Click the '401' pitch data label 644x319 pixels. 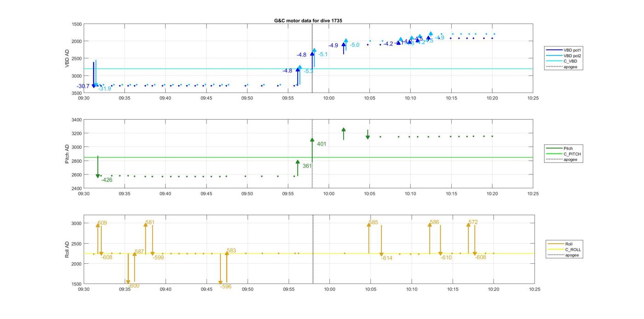click(x=322, y=144)
